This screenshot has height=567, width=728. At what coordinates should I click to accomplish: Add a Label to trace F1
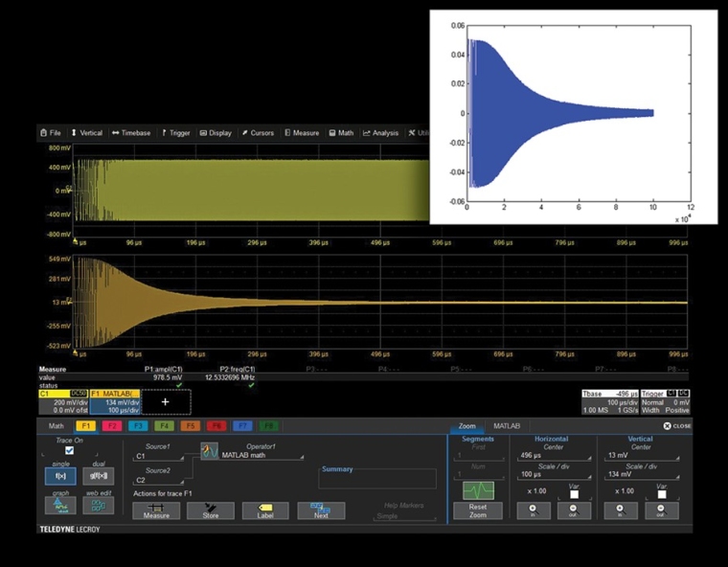[265, 510]
